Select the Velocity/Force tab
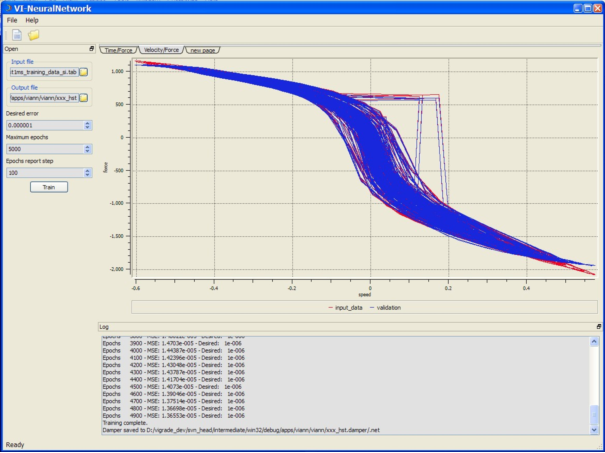Image resolution: width=605 pixels, height=453 pixels. (160, 49)
